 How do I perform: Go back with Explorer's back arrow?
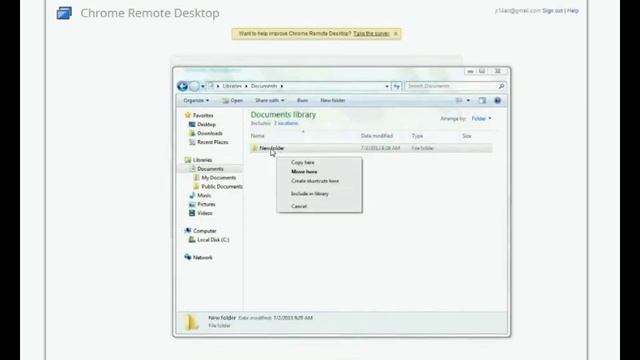[x=182, y=86]
